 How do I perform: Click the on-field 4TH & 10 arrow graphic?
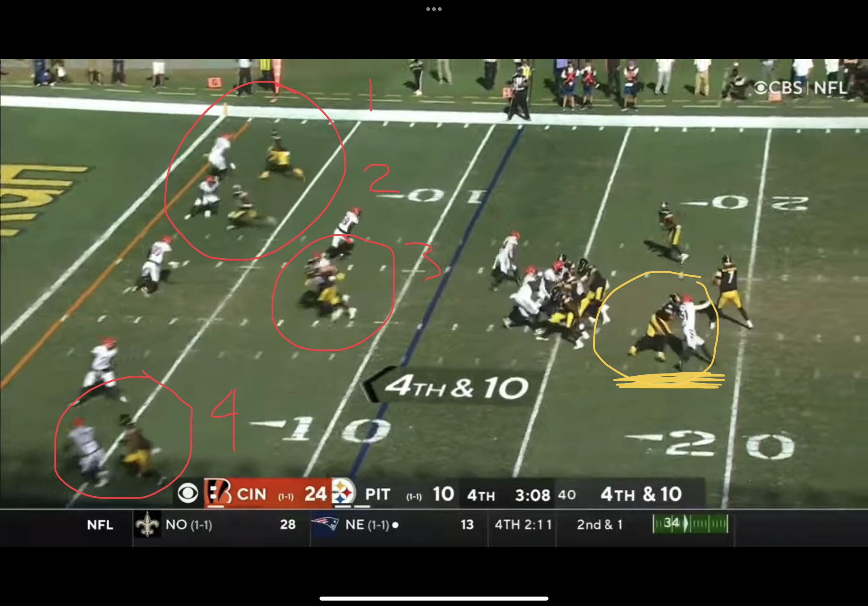450,387
